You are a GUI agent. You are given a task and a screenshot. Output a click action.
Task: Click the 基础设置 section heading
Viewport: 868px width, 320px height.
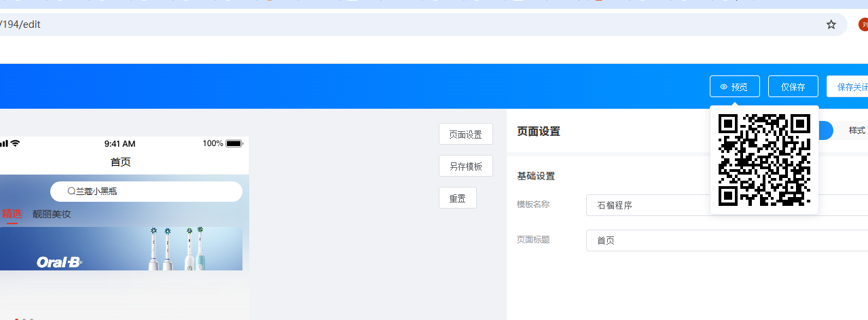tap(536, 176)
